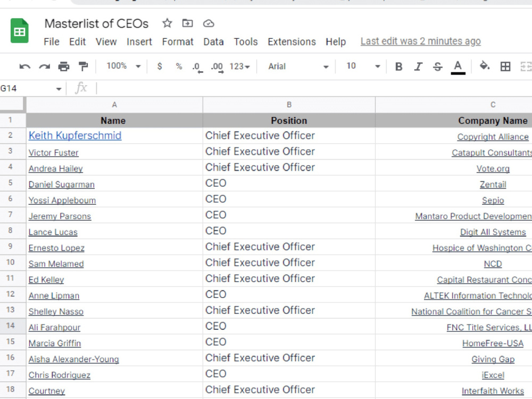This screenshot has height=399, width=532.
Task: Open the Shelley Nasso link
Action: point(56,311)
